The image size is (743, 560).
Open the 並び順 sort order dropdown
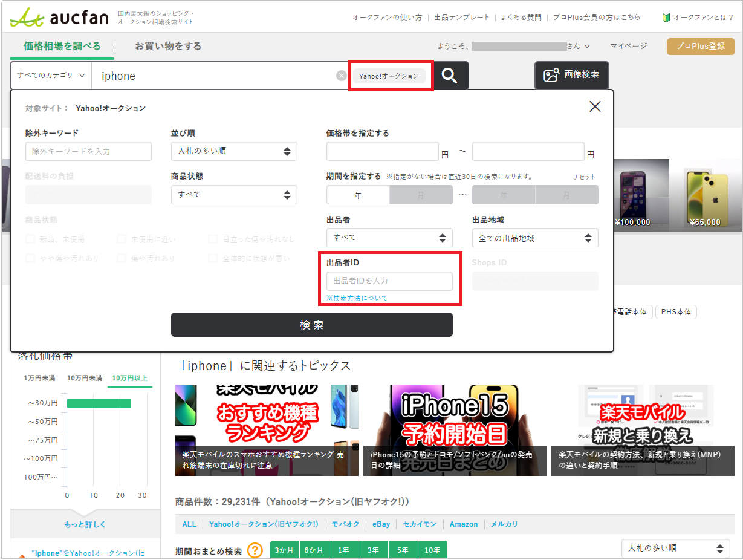pos(234,151)
